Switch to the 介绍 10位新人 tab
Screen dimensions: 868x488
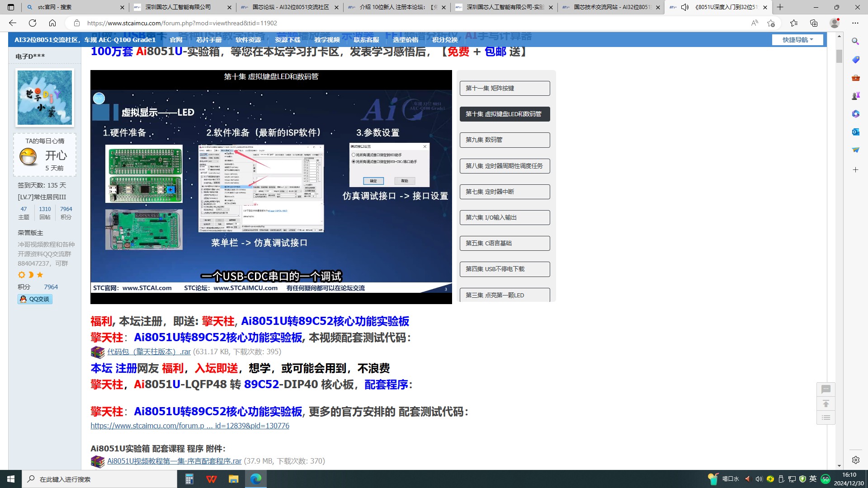pos(397,7)
